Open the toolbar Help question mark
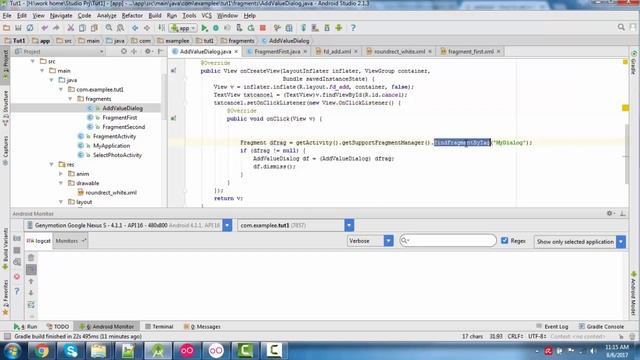Viewport: 640px width, 360px height. (353, 28)
